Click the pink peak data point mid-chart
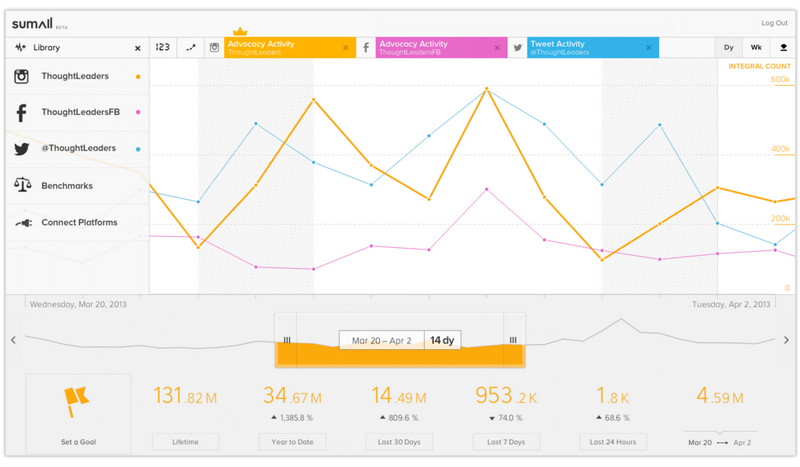The image size is (800, 467). pos(487,189)
